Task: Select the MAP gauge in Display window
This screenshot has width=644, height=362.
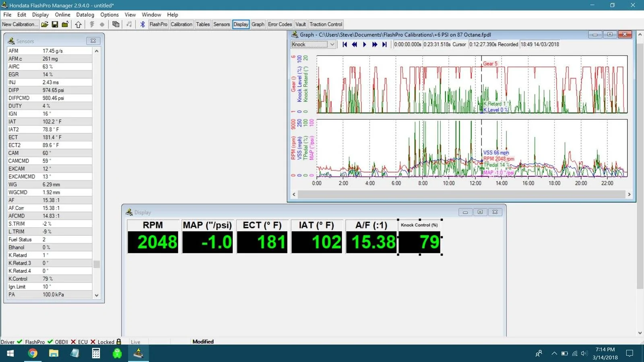Action: click(x=208, y=237)
